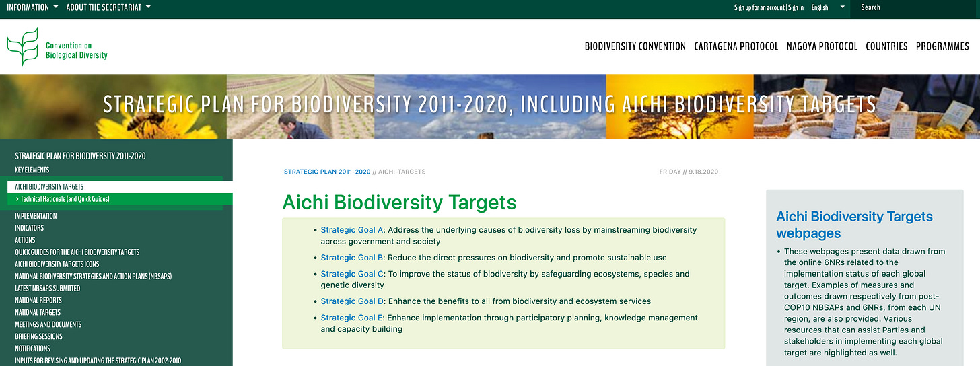Open the INFORMATION dropdown menu

pyautogui.click(x=32, y=7)
